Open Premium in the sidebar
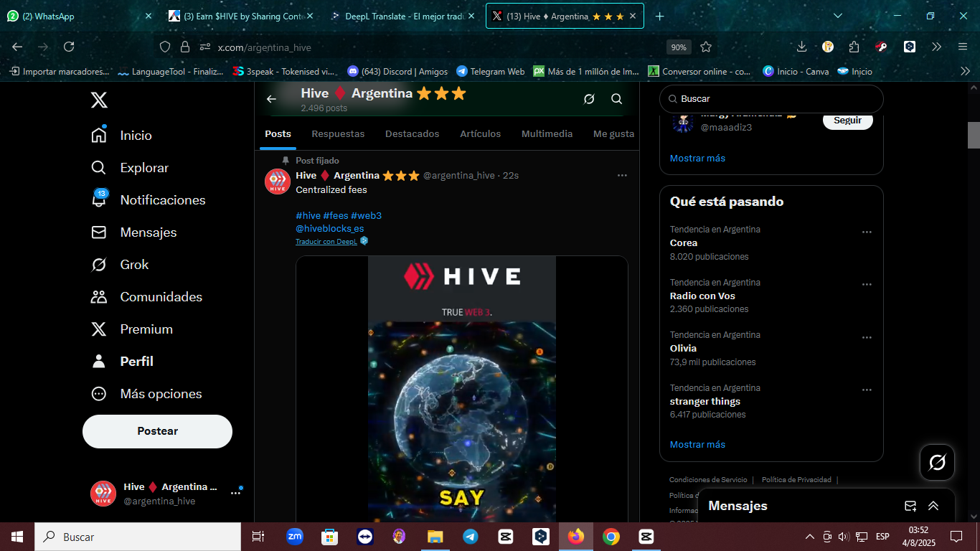The height and width of the screenshot is (551, 980). [132, 329]
